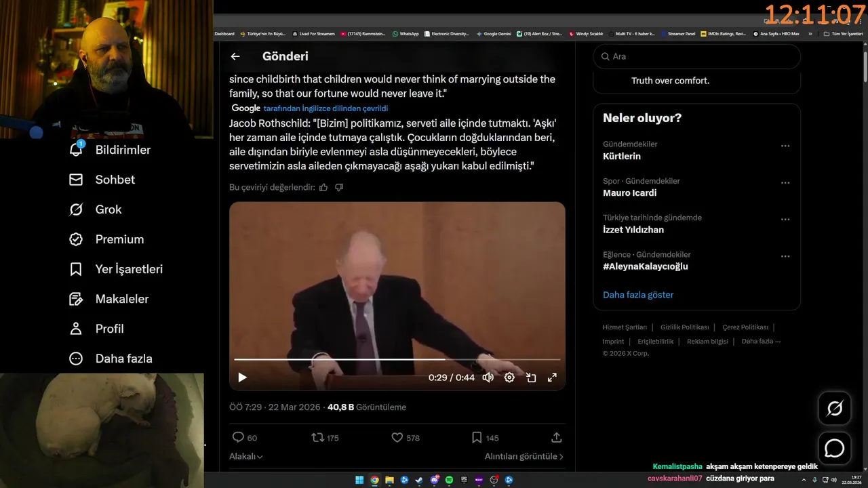Open Streamer Panel bookmark
Screen dimensions: 868x488
677,34
